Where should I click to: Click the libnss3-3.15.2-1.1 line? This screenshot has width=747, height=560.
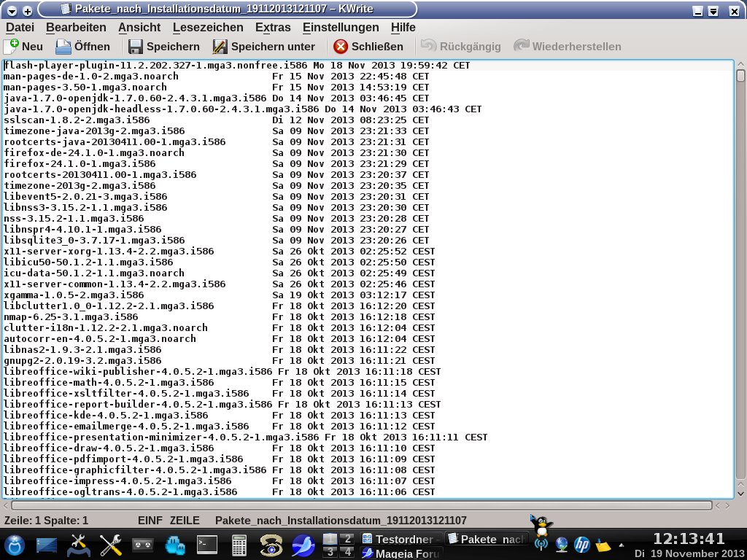tap(216, 208)
